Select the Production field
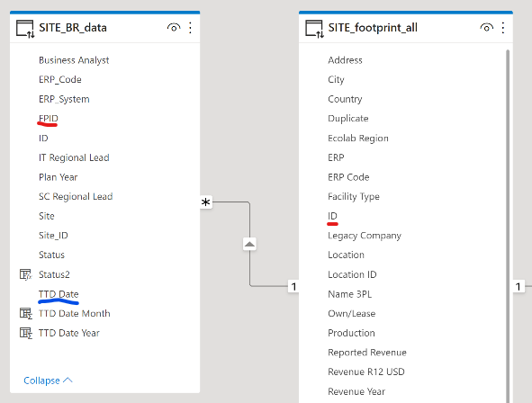This screenshot has width=532, height=403. (351, 333)
